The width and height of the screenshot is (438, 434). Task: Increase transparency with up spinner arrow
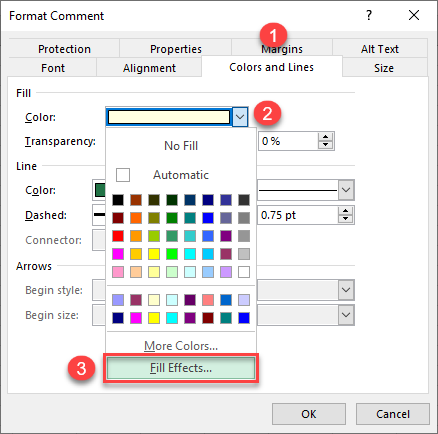tap(325, 137)
